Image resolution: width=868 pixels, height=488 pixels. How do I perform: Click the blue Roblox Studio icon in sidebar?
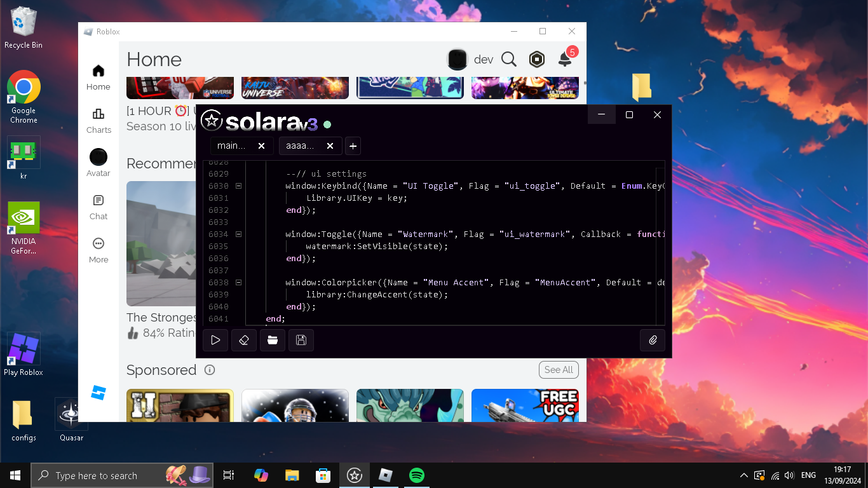[98, 393]
